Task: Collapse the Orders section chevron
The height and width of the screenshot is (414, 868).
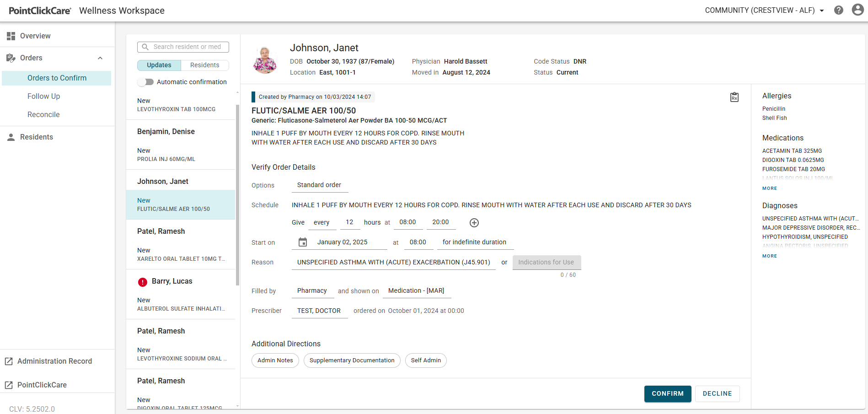Action: click(x=100, y=58)
